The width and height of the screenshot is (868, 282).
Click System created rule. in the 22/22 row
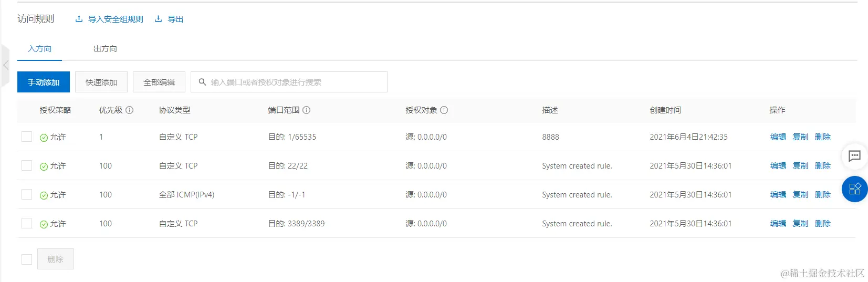click(x=577, y=165)
